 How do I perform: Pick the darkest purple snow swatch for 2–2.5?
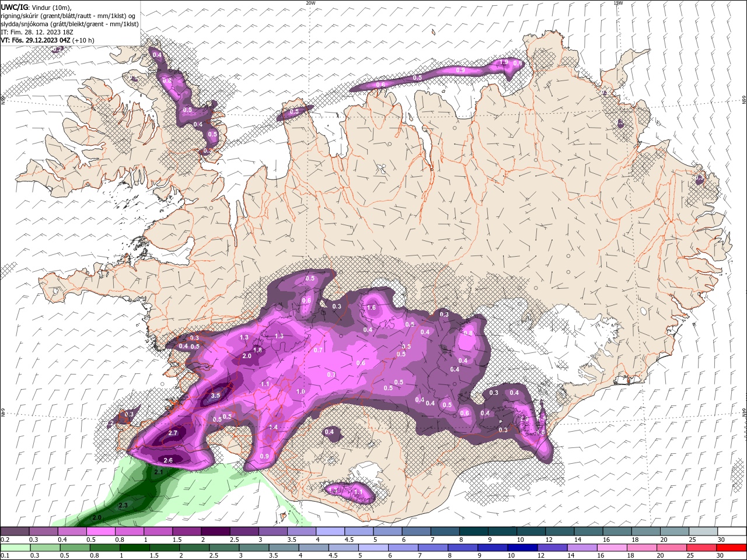click(x=215, y=531)
